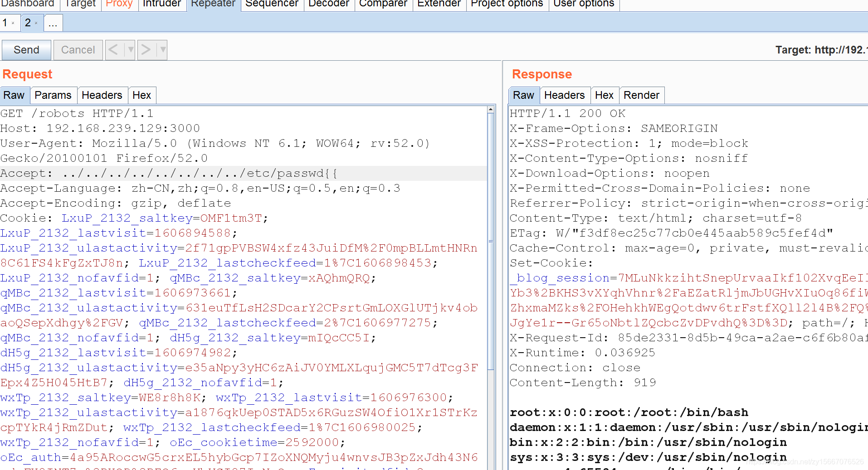This screenshot has width=868, height=470.
Task: Click the Content-Type response header
Action: point(656,218)
